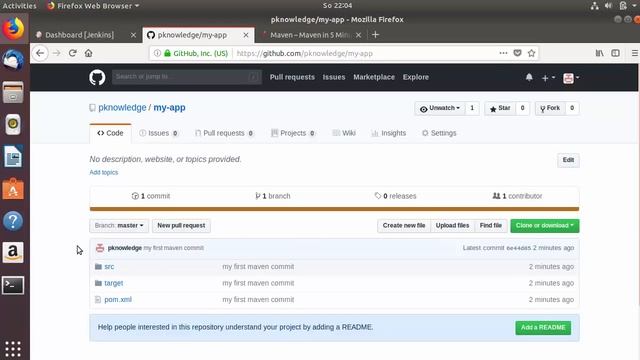Select the repository Issues tab
Screen dimensions: 640x360
[158, 133]
